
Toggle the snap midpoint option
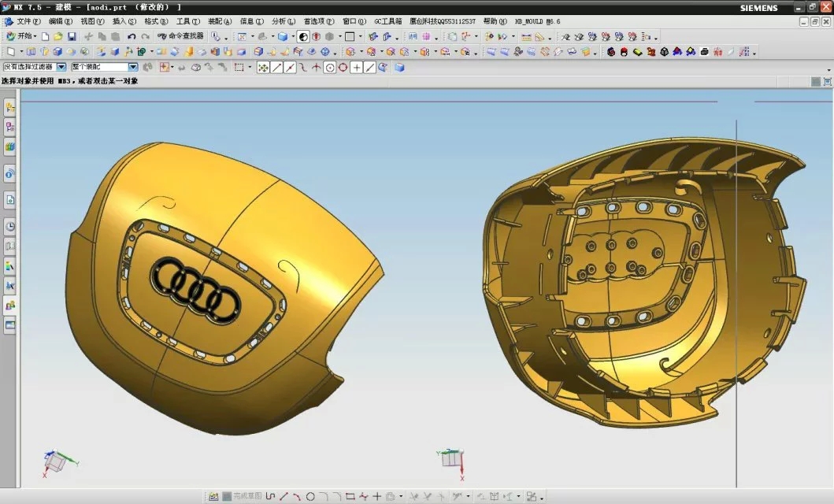point(290,68)
